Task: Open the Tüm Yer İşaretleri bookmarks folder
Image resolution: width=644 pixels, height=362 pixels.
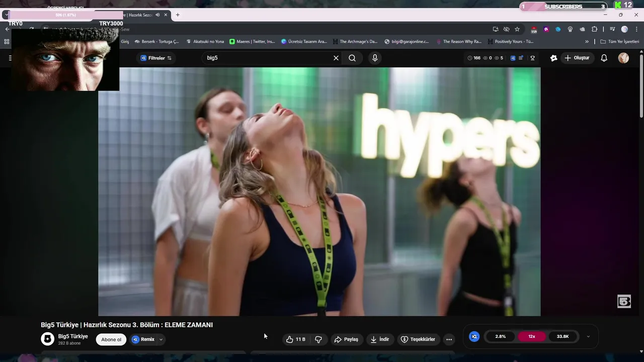Action: pos(620,42)
